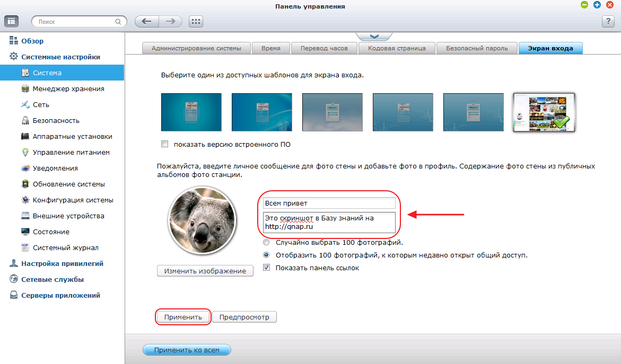This screenshot has width=621, height=364.
Task: Switch to Безопасный пароль tab
Action: [x=477, y=48]
